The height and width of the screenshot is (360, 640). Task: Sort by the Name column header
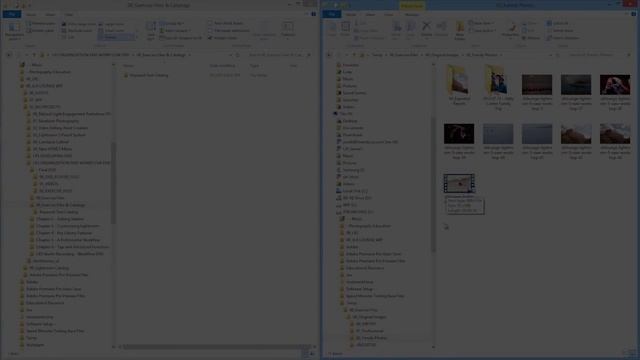129,65
